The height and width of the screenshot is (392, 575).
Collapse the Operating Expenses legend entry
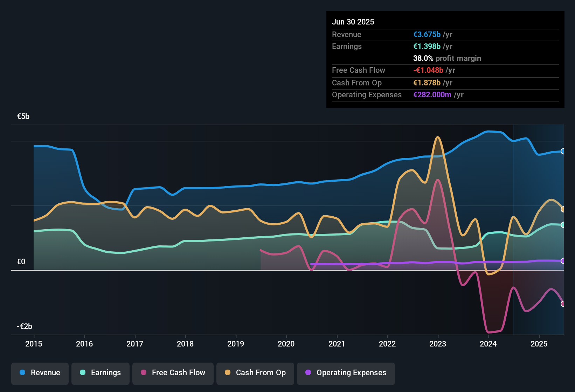pos(346,373)
